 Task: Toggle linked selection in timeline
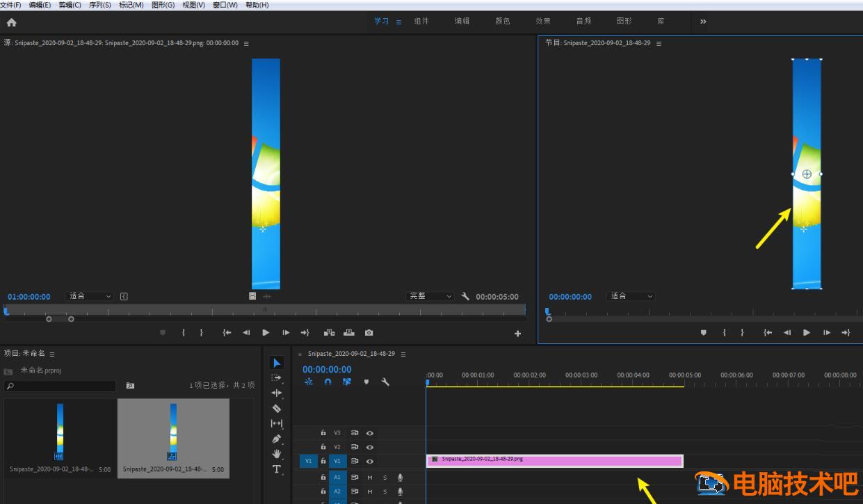pos(347,382)
